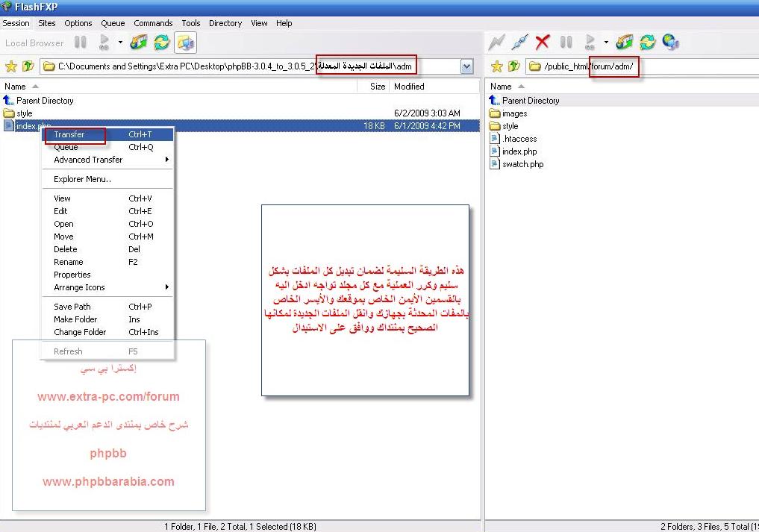
Task: Open the left pane bookmarks star icon
Action: [11, 66]
